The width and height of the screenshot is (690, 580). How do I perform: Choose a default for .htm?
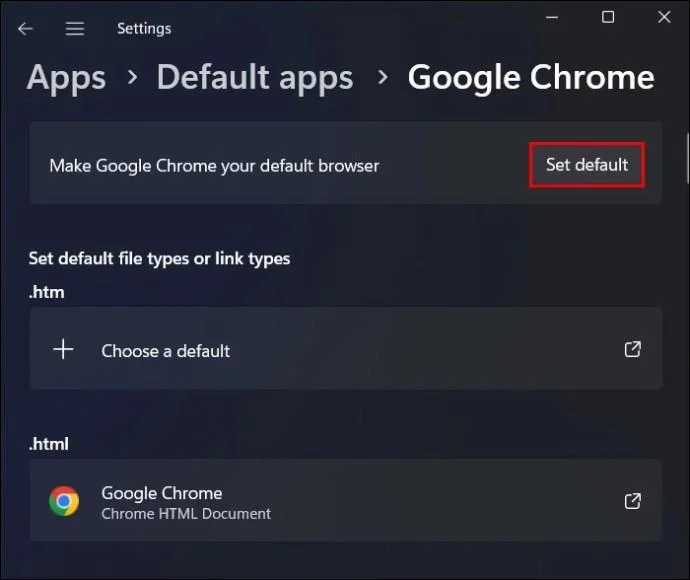click(x=345, y=348)
